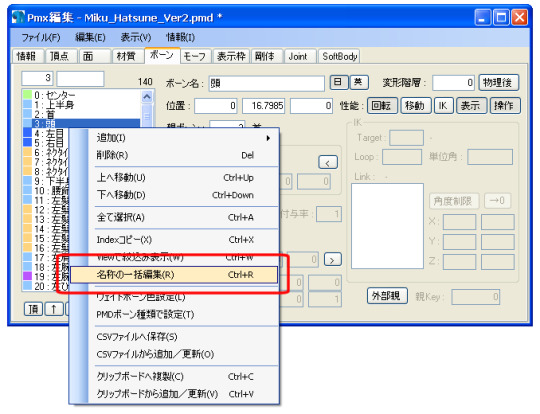Open the 情報(I) menu
Screen dimensions: 540x414
coord(180,37)
